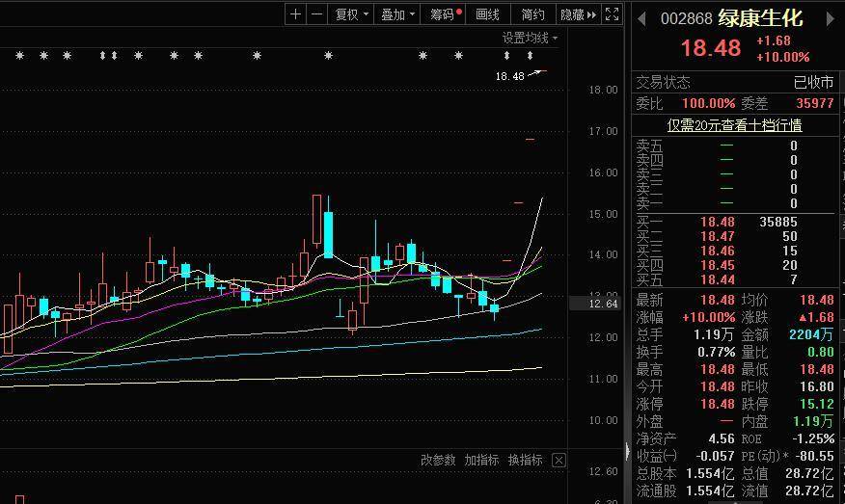
Task: Select the 画线 drawing tools item
Action: (x=488, y=14)
